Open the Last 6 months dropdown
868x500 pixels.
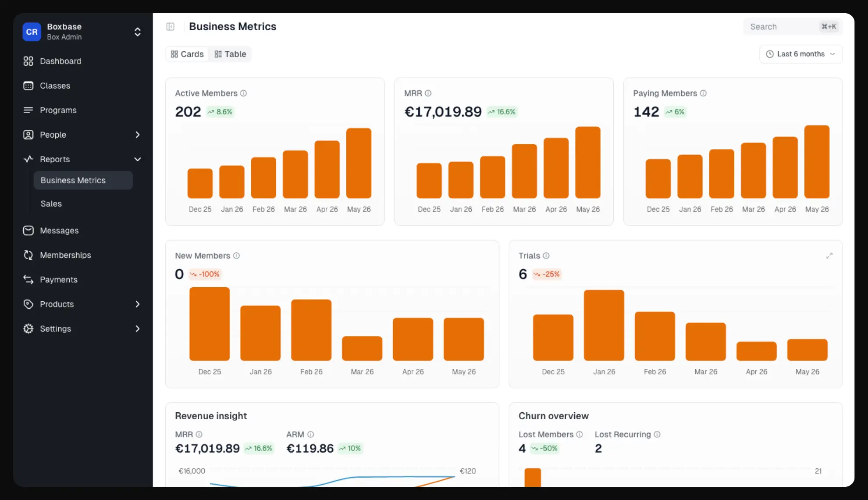pyautogui.click(x=801, y=54)
